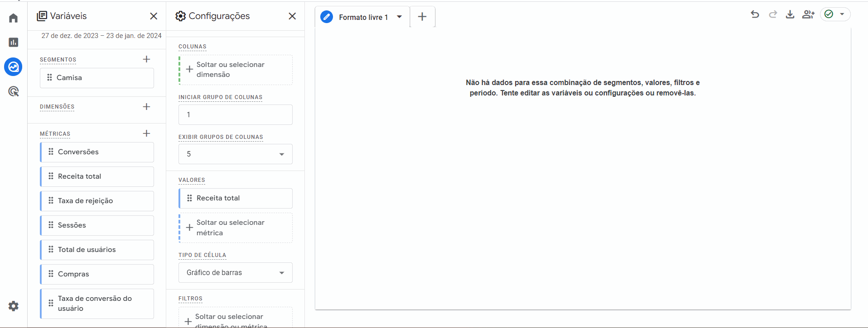Undo the last change
The width and height of the screenshot is (868, 328).
(755, 14)
